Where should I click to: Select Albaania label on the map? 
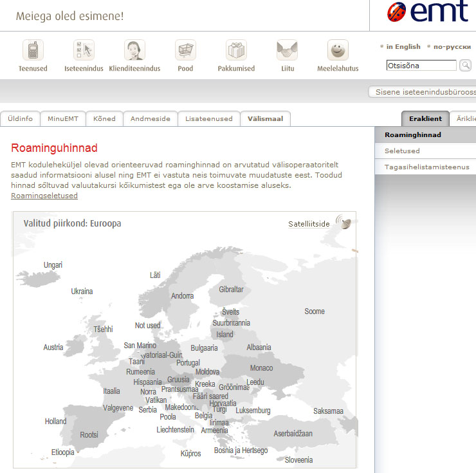coord(259,348)
